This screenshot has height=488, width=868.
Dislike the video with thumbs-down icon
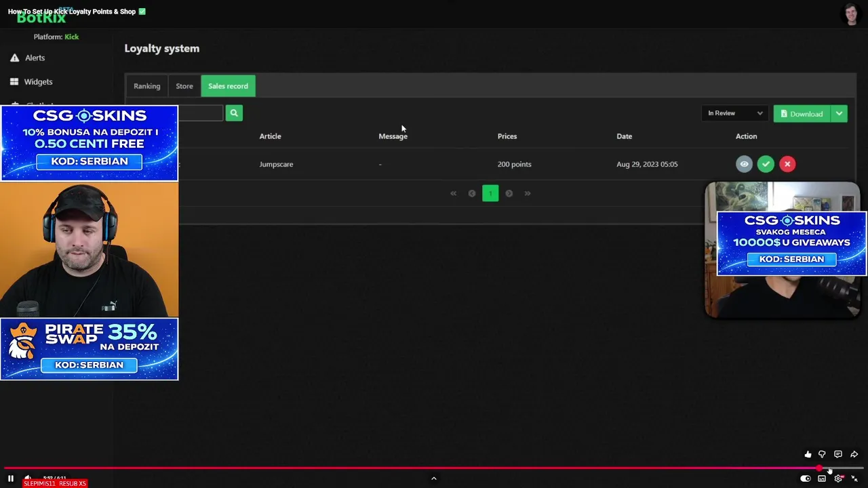click(822, 454)
